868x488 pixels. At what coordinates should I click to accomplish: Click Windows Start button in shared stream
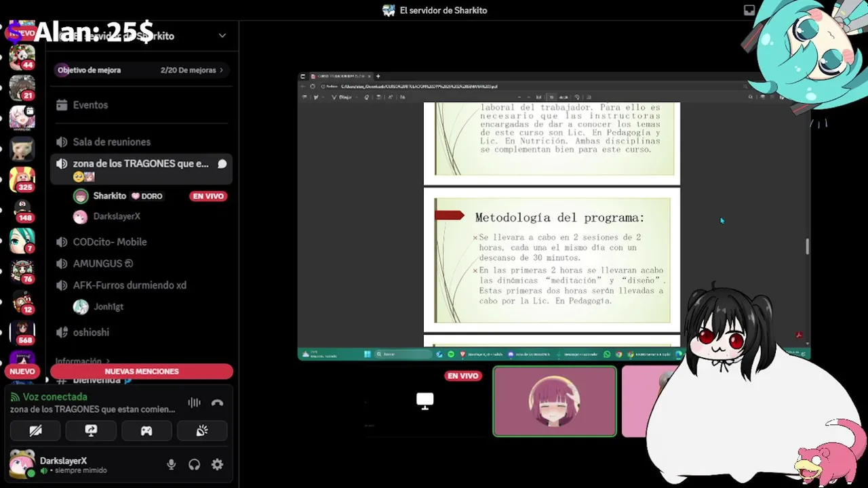368,354
